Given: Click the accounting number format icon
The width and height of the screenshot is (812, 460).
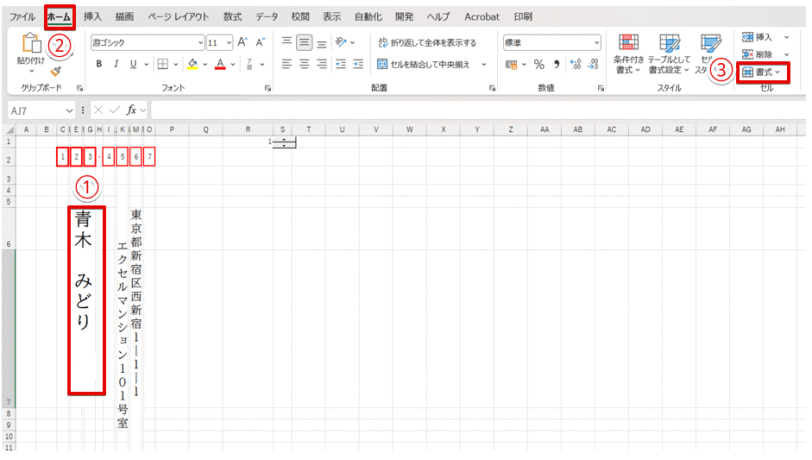Looking at the screenshot, I should click(511, 64).
